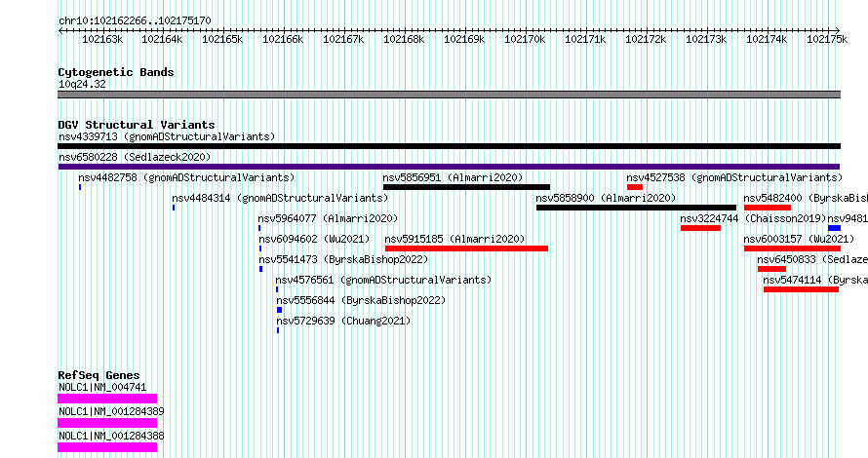Select the grey 10q24.32 cytogenetic band bar
Image resolution: width=868 pixels, height=458 pixels.
point(449,95)
